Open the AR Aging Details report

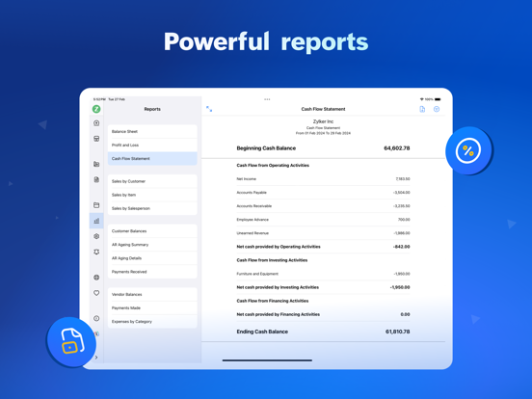tap(152, 258)
